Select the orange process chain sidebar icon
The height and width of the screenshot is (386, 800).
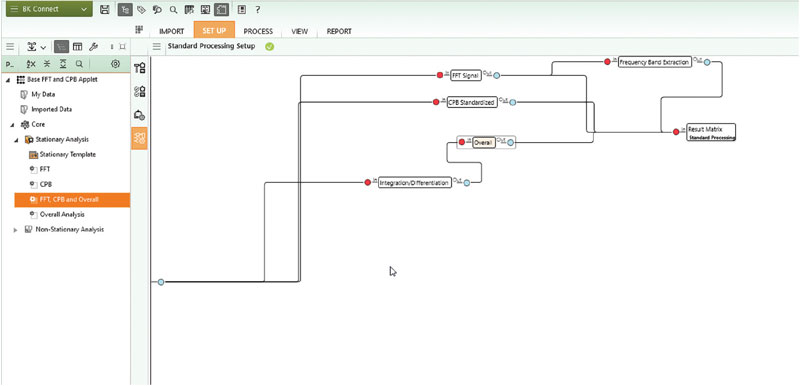140,138
